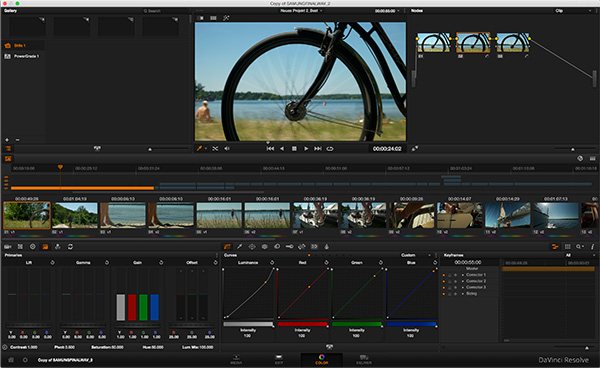This screenshot has height=368, width=600.
Task: Toggle loop playback
Action: pyautogui.click(x=330, y=149)
